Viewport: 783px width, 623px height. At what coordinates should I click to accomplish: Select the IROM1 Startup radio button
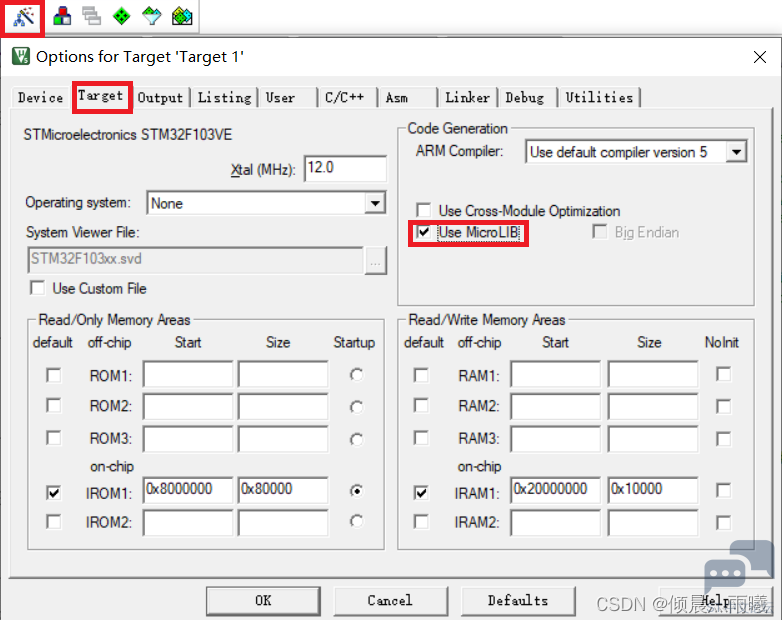356,491
